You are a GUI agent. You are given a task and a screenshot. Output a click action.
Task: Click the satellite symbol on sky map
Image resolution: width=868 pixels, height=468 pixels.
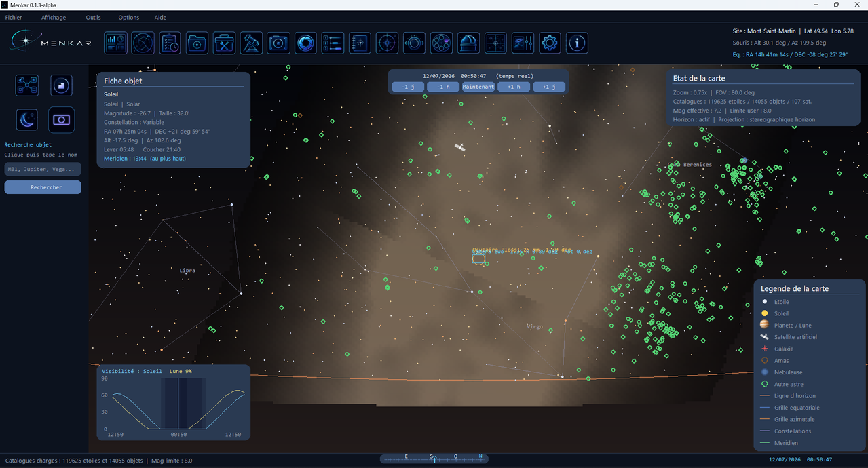(460, 147)
